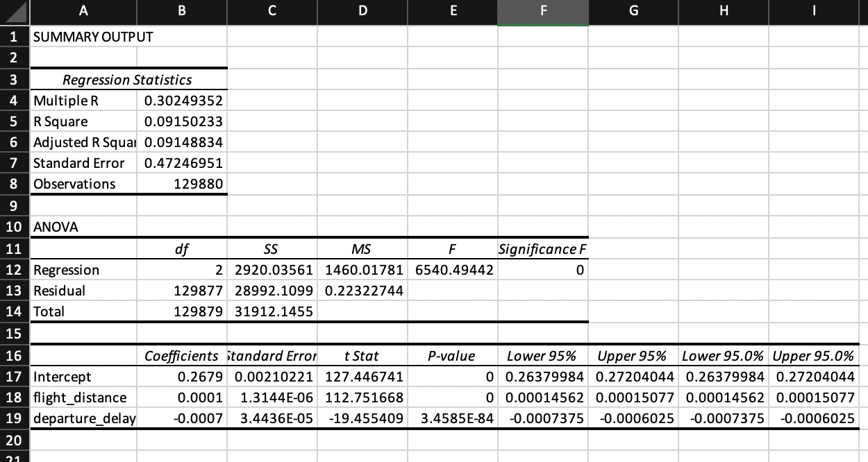Select the Observations label cell
Image resolution: width=868 pixels, height=462 pixels.
coord(84,184)
